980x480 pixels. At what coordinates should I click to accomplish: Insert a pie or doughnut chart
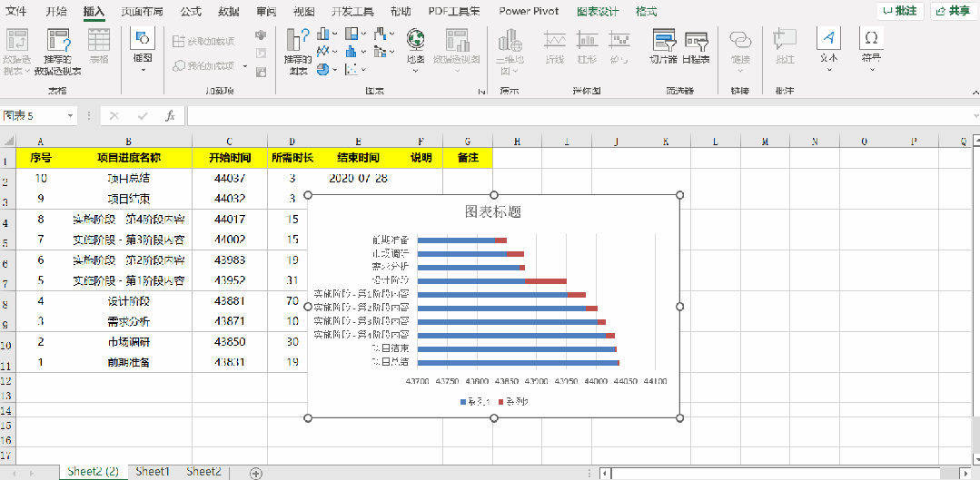tap(328, 69)
